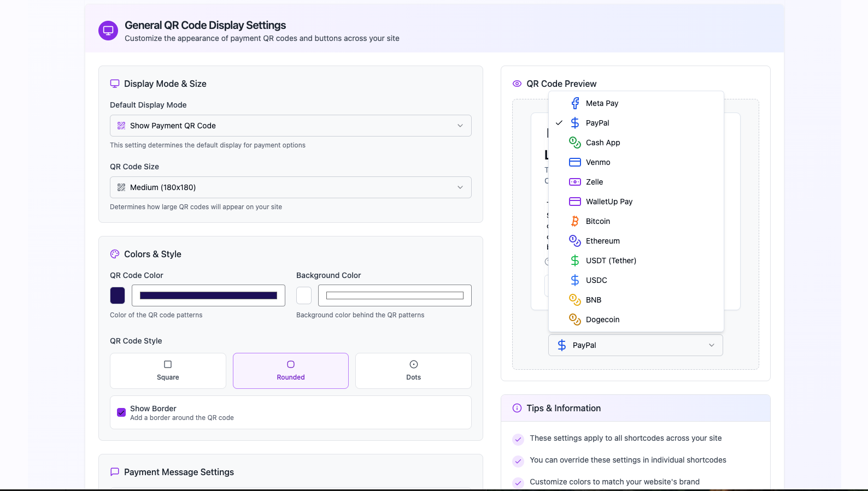Choose Meta Pay from the list
The width and height of the screenshot is (868, 491).
click(x=636, y=103)
